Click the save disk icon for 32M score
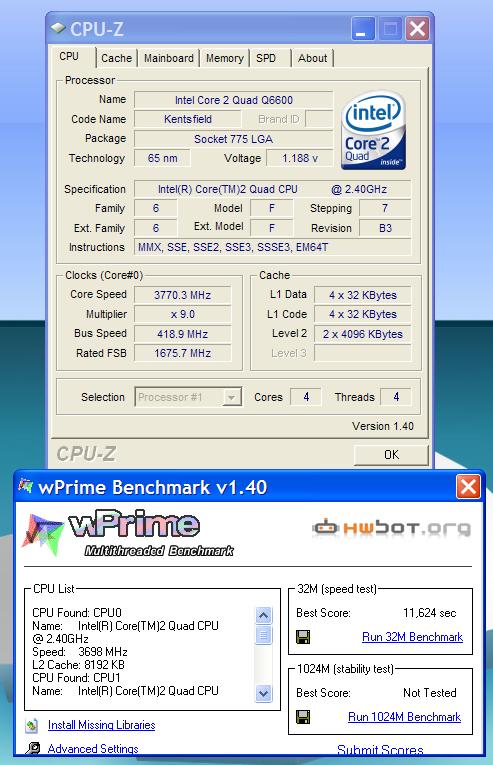 [x=303, y=637]
